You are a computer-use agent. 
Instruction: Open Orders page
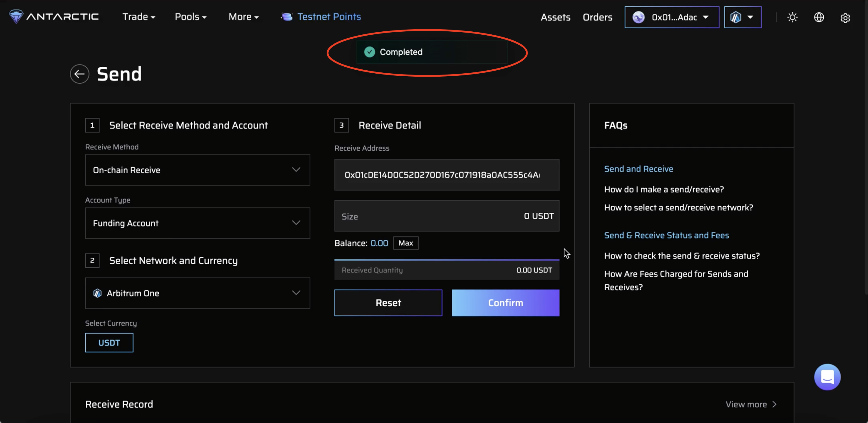(597, 17)
